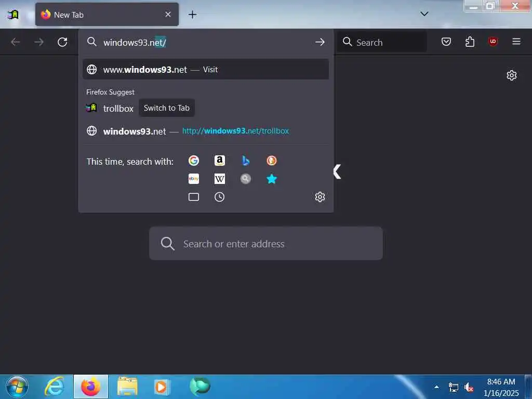Open the list all tabs dropdown
This screenshot has height=399, width=532.
[x=424, y=14]
